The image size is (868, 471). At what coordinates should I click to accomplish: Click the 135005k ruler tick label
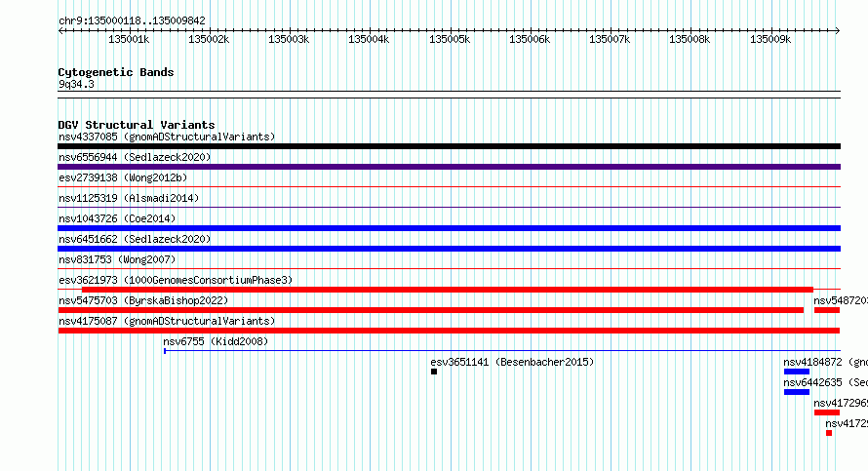[450, 39]
